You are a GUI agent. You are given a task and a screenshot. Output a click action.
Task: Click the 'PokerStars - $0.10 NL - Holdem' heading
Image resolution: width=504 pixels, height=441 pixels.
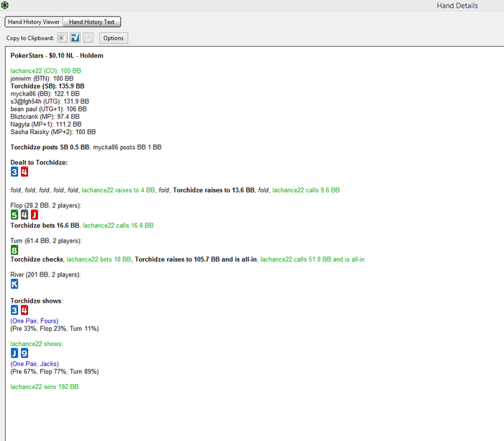click(57, 55)
